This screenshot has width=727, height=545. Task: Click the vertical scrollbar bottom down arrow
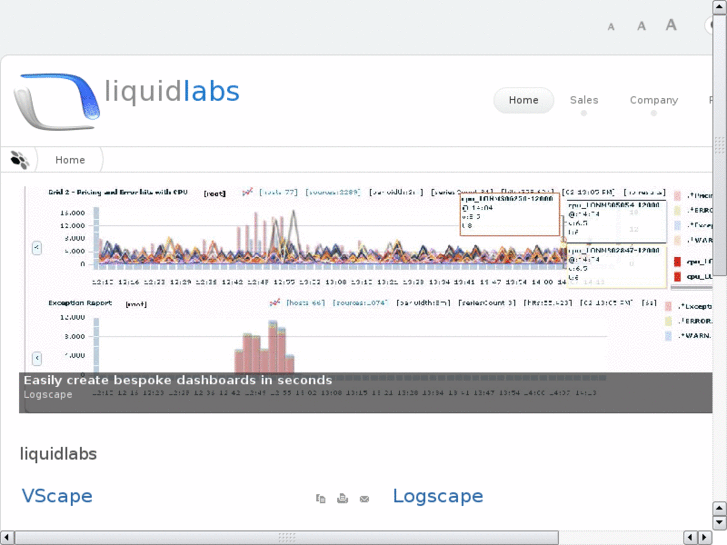pyautogui.click(x=720, y=523)
